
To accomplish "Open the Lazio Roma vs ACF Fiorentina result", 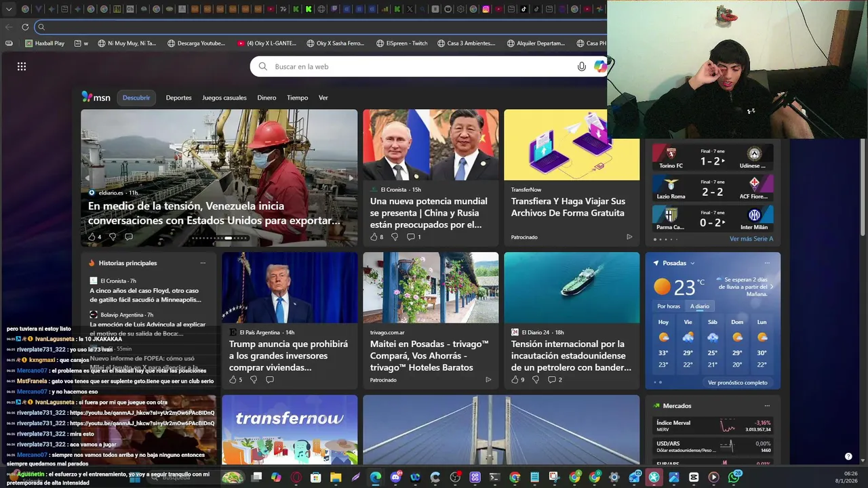I will (x=713, y=188).
